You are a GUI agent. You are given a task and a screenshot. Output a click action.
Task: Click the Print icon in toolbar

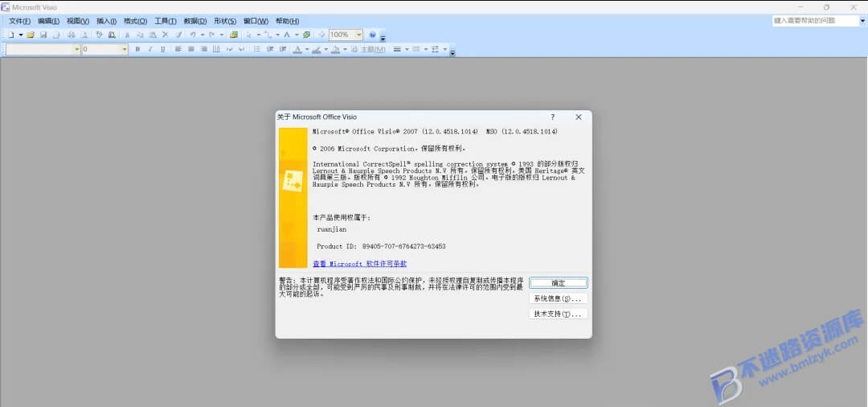[72, 35]
